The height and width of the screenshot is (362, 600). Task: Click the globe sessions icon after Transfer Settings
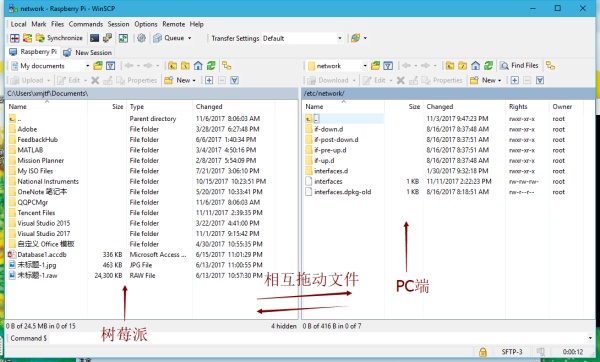pyautogui.click(x=355, y=38)
